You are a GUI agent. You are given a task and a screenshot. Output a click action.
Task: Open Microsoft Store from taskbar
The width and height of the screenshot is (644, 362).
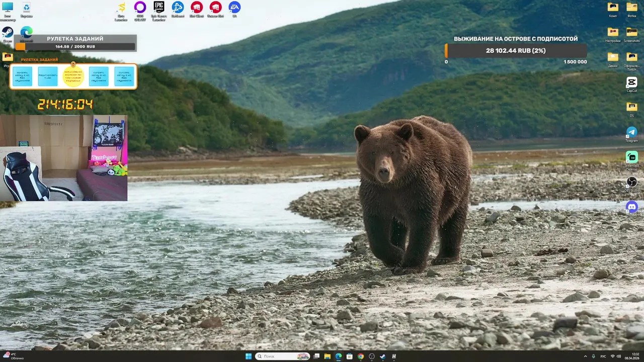(x=350, y=356)
